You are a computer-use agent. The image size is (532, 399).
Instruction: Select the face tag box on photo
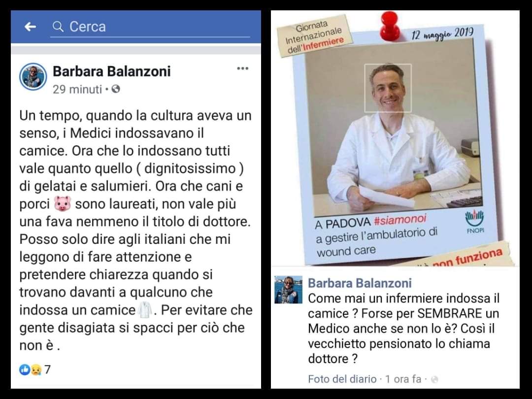click(388, 88)
